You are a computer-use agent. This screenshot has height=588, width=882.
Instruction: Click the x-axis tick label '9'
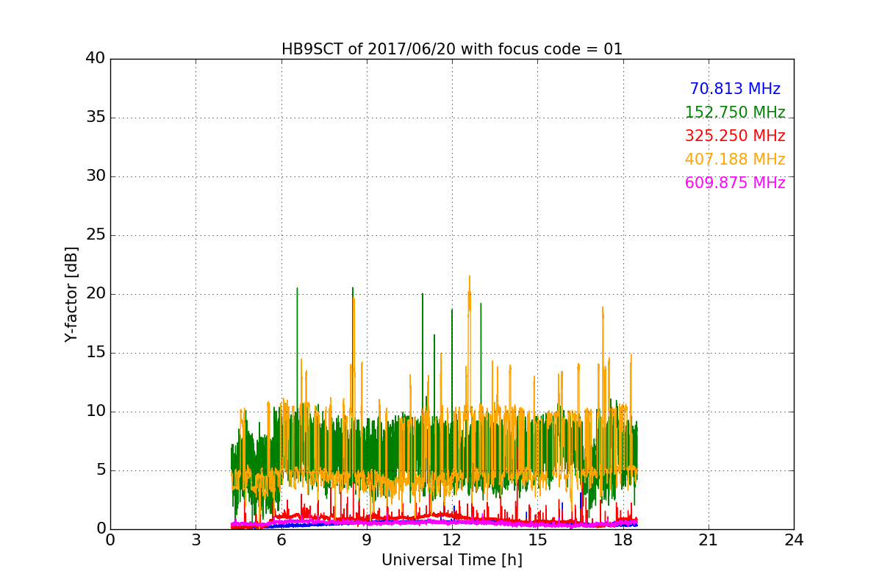[x=367, y=539]
